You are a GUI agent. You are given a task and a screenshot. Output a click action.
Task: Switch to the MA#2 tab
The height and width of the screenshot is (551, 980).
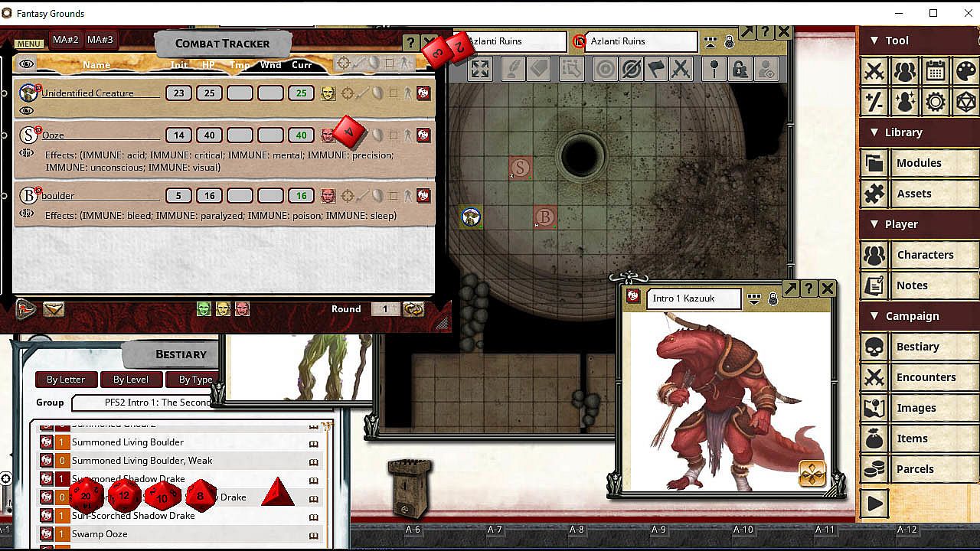point(65,40)
